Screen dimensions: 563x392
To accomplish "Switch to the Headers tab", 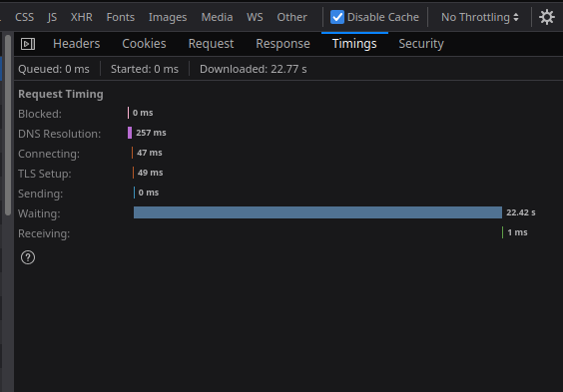I will click(x=77, y=44).
